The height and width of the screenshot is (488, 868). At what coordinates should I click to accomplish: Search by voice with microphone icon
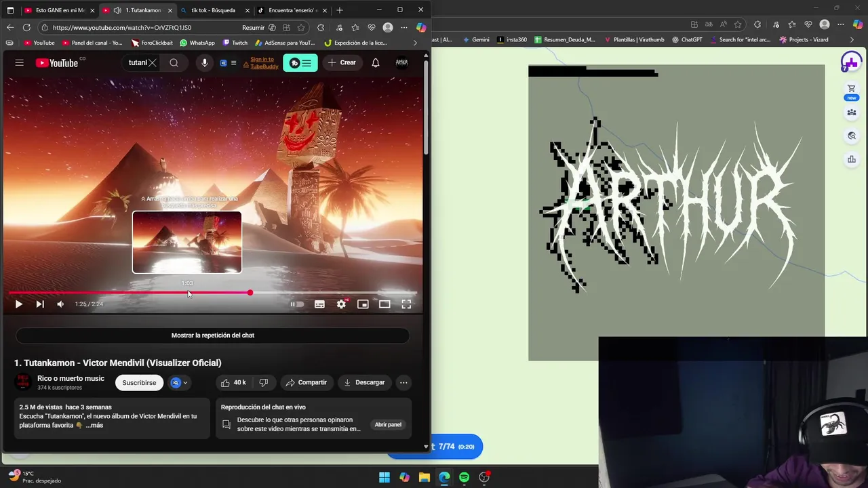204,62
